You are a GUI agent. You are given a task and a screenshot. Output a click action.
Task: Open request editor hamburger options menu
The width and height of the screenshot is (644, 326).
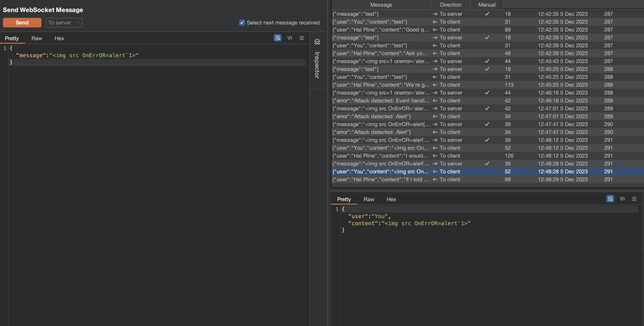301,38
